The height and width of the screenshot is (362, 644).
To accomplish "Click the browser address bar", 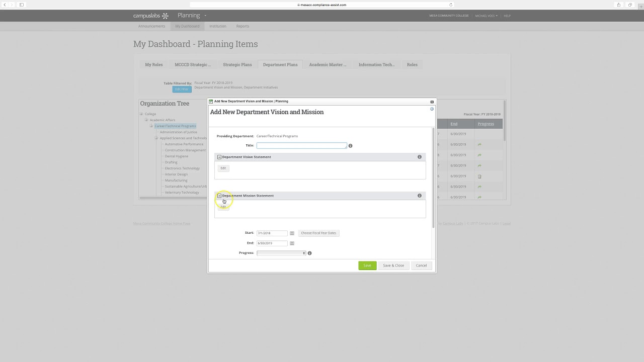I will coord(322,5).
